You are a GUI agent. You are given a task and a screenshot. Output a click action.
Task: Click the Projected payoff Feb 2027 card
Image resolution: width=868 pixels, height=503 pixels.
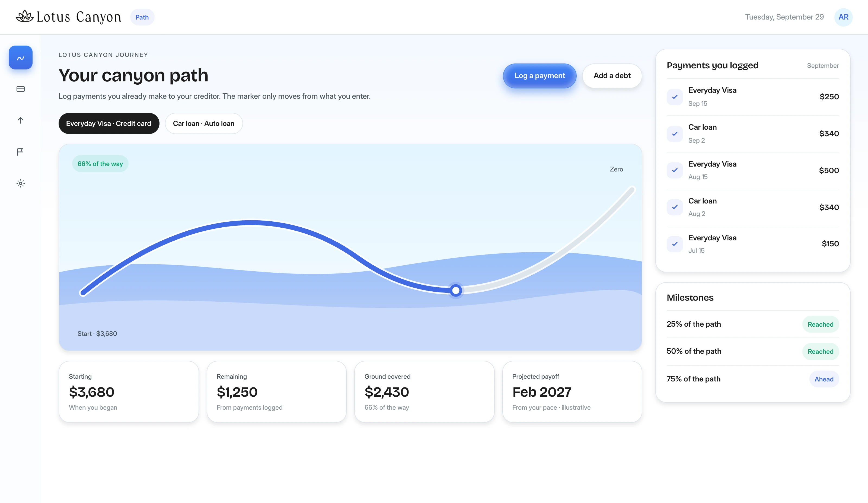click(x=572, y=392)
